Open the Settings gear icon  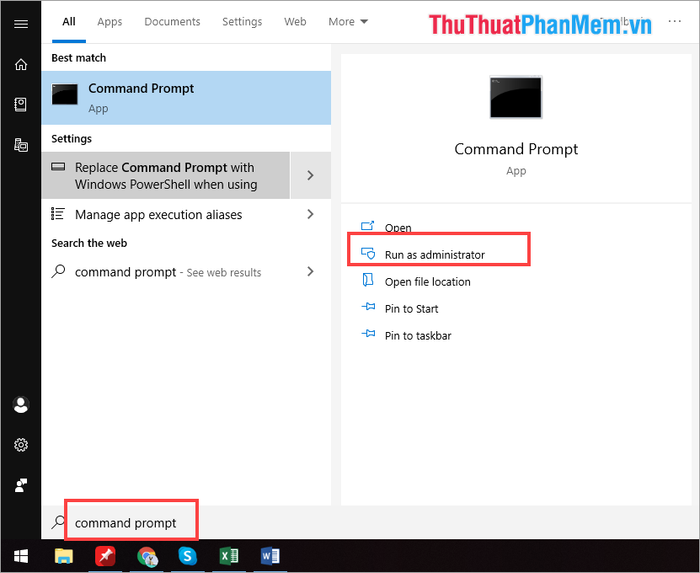click(x=21, y=445)
